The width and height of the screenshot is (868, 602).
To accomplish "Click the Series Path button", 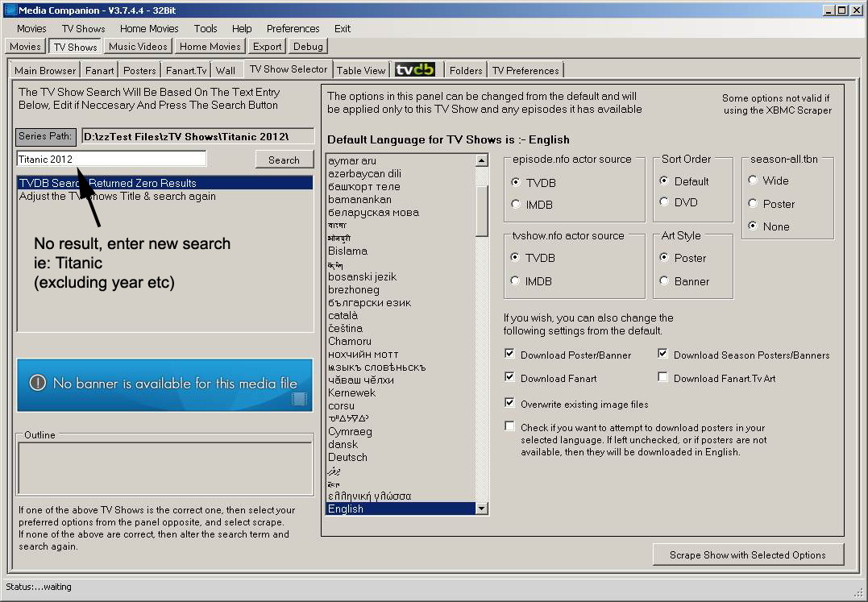I will 45,136.
